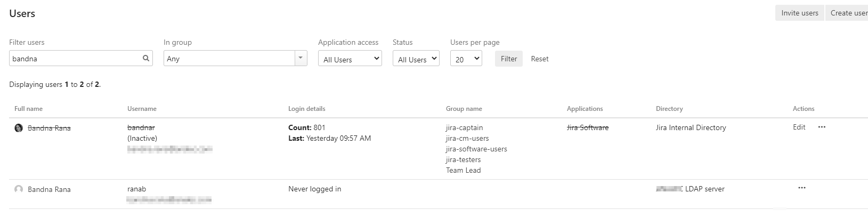Click Username column header
The image size is (868, 217).
click(142, 109)
